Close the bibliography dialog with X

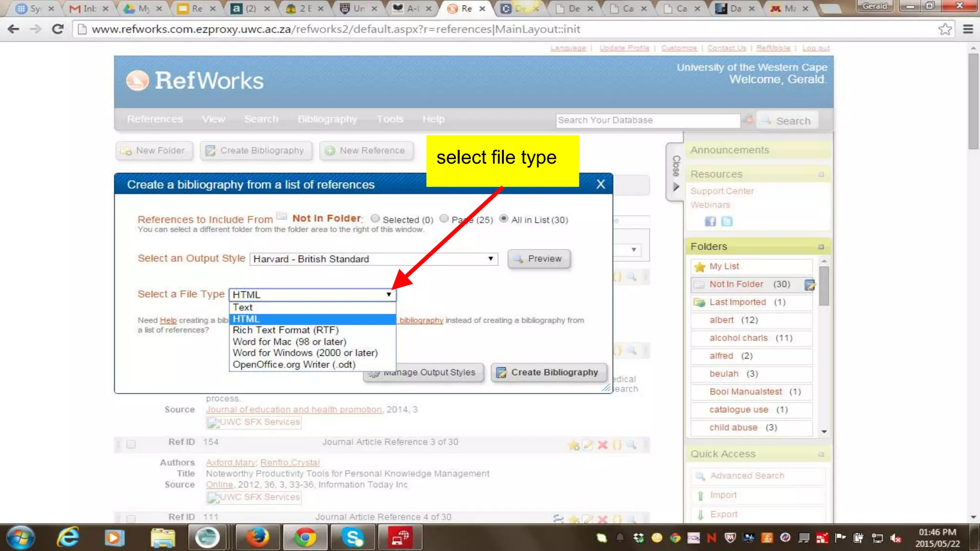coord(601,184)
